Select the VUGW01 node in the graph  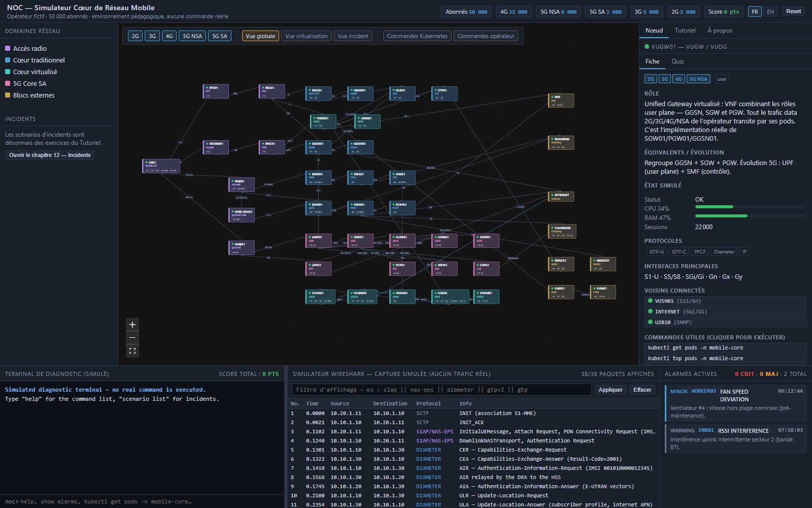coord(362,297)
